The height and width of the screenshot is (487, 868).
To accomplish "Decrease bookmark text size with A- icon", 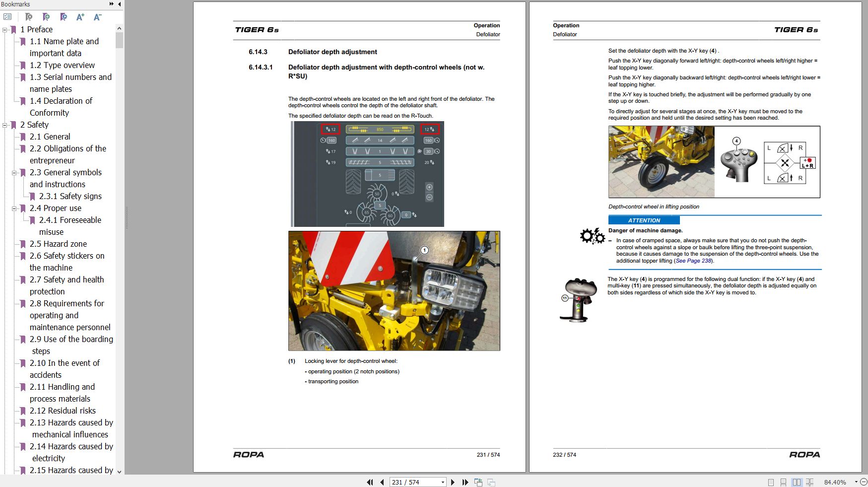I will (x=96, y=16).
